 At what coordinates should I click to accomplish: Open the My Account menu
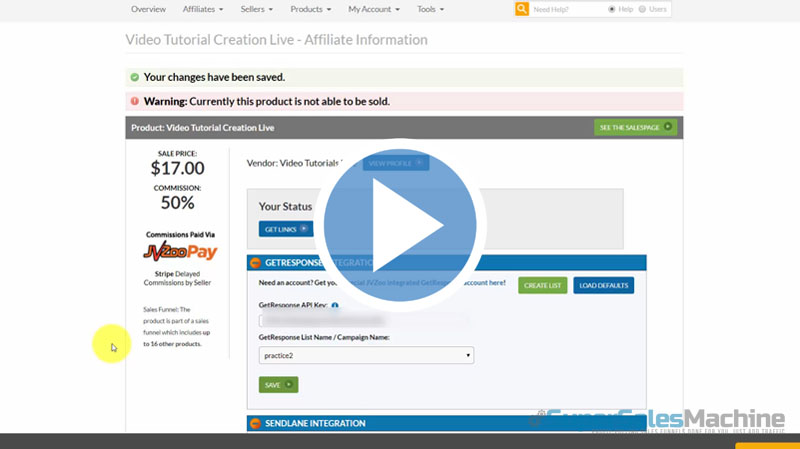tap(374, 9)
